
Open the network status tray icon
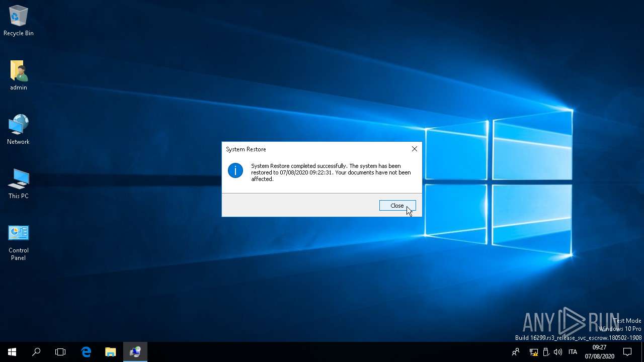pyautogui.click(x=534, y=352)
